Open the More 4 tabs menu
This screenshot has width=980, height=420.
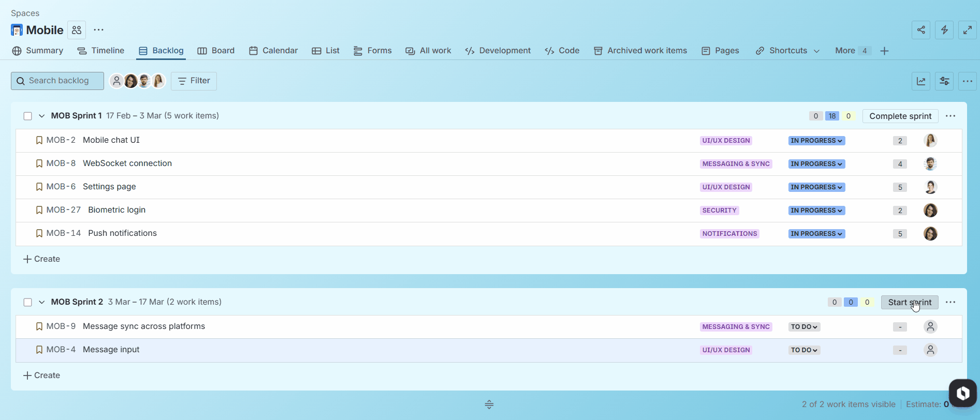[852, 51]
